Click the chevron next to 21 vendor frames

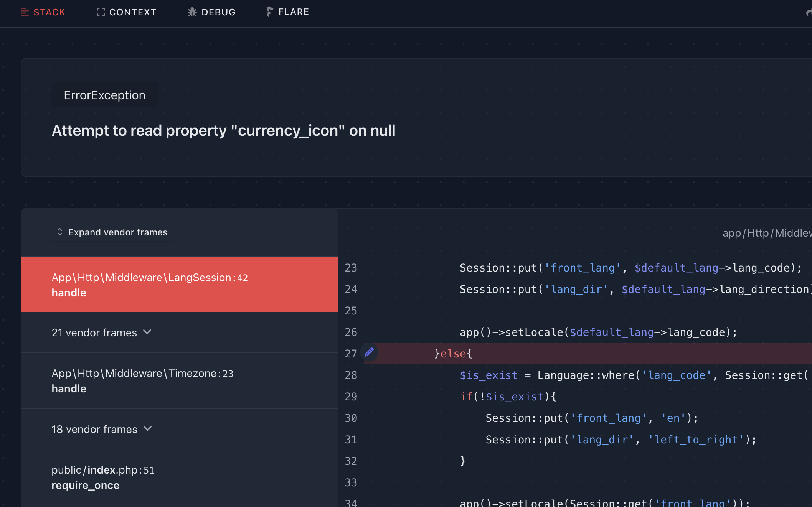(147, 332)
